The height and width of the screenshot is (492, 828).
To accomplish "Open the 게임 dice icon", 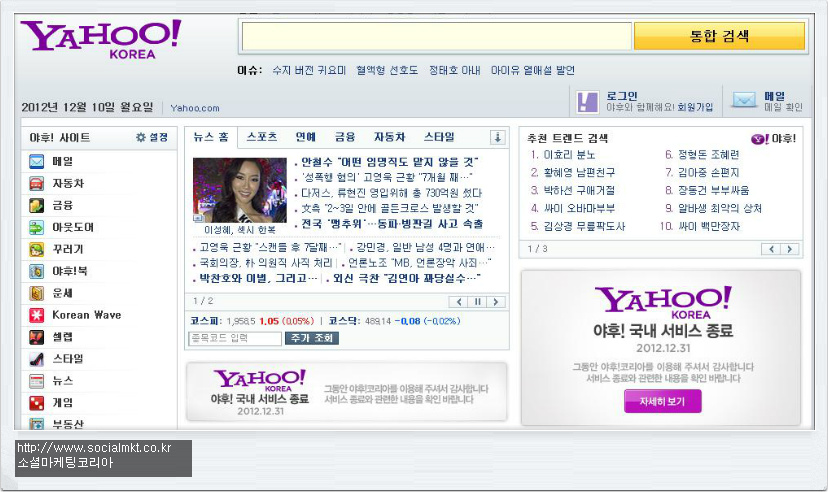I will (36, 403).
